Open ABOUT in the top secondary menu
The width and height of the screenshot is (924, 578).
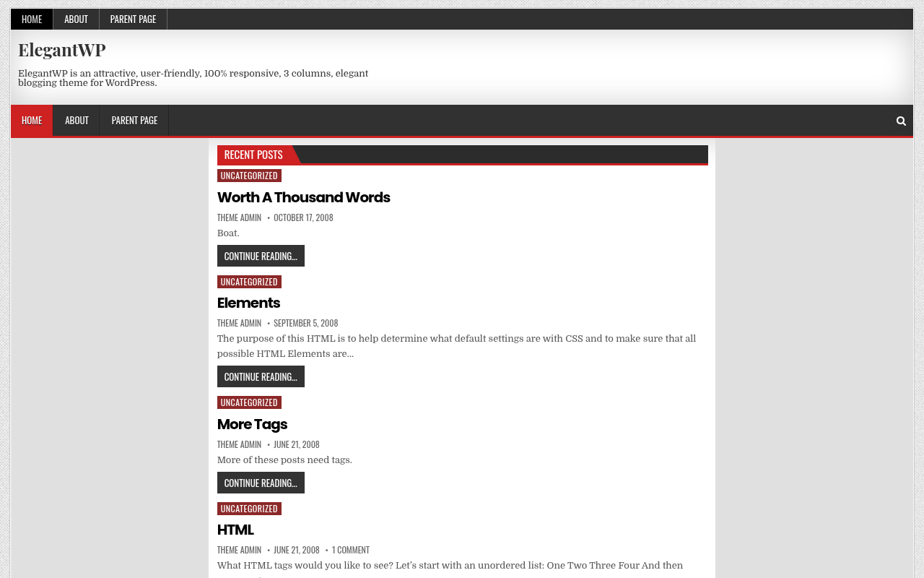[76, 20]
